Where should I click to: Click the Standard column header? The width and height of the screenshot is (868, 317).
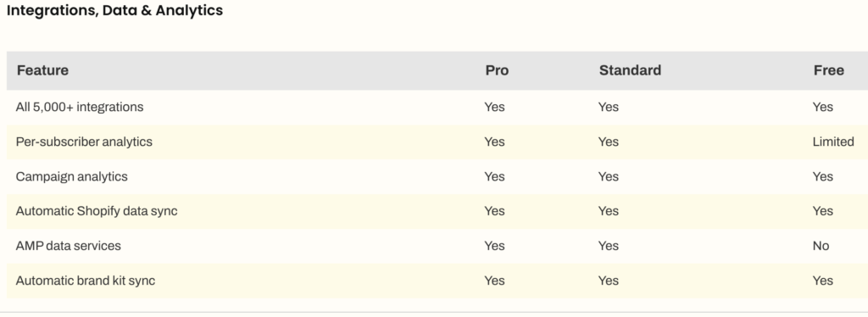pos(630,70)
